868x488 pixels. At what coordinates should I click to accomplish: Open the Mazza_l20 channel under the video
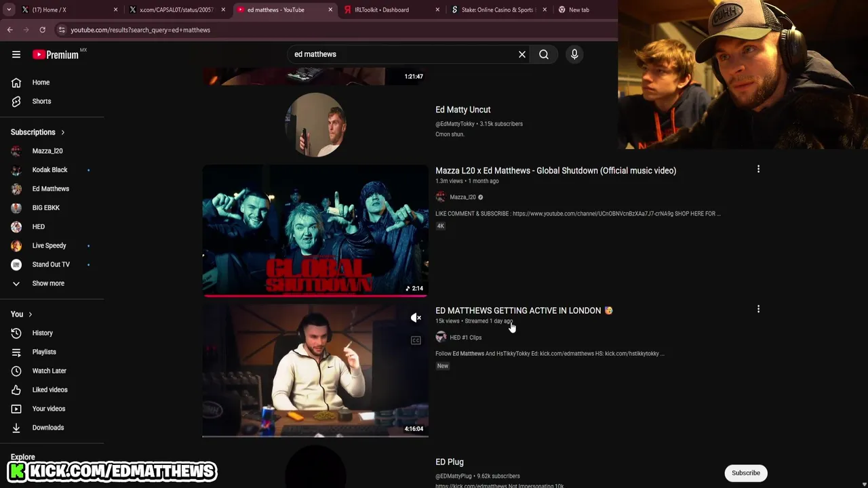pyautogui.click(x=463, y=197)
